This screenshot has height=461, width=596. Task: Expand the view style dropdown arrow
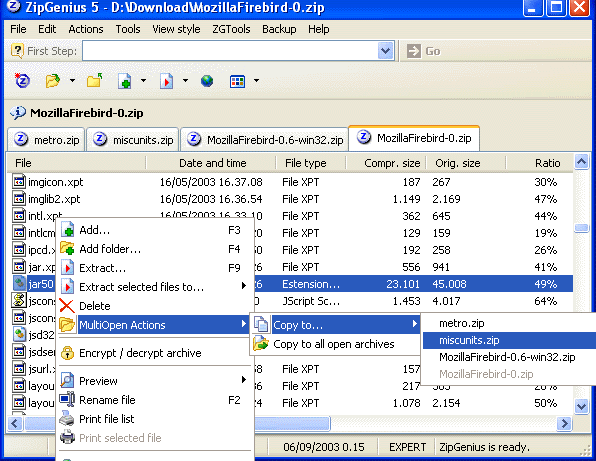pyautogui.click(x=256, y=81)
